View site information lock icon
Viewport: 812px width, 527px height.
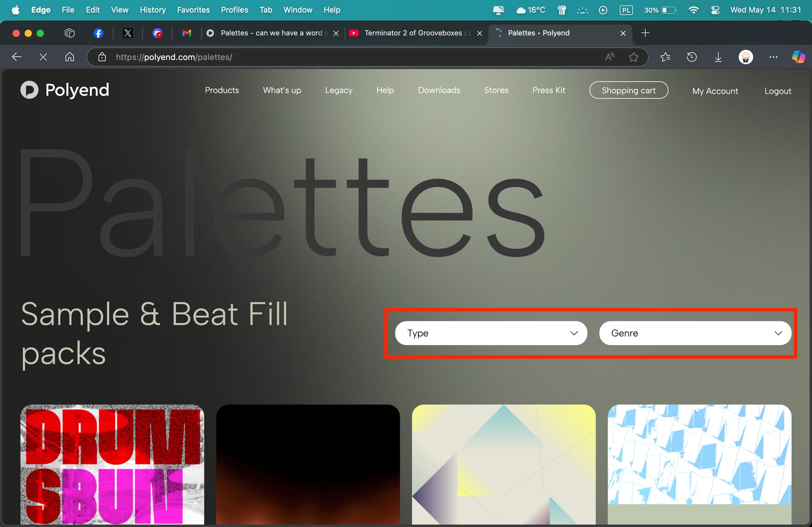click(102, 57)
